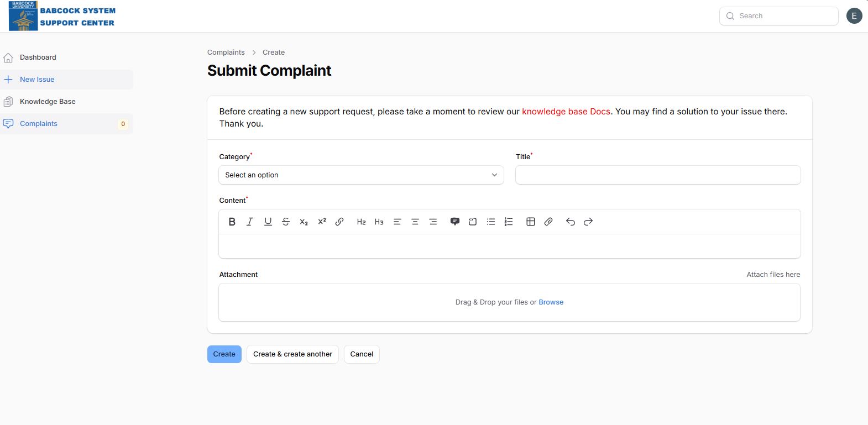Image resolution: width=868 pixels, height=425 pixels.
Task: Attach file using paperclip toolbar icon
Action: [x=548, y=222]
